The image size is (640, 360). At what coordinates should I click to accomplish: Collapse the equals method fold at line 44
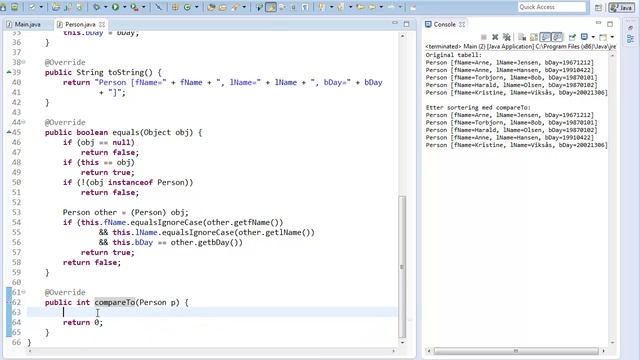[x=24, y=122]
